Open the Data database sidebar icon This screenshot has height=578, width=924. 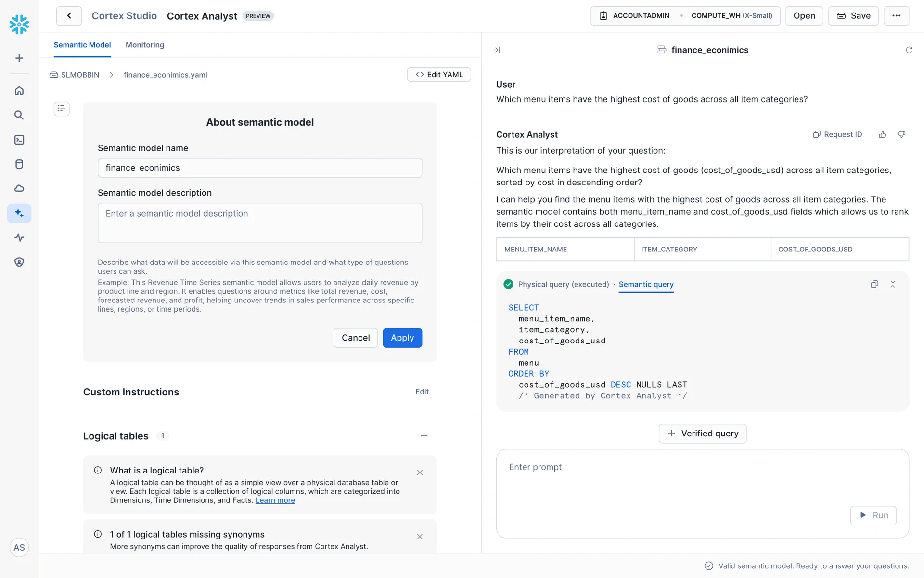point(19,164)
